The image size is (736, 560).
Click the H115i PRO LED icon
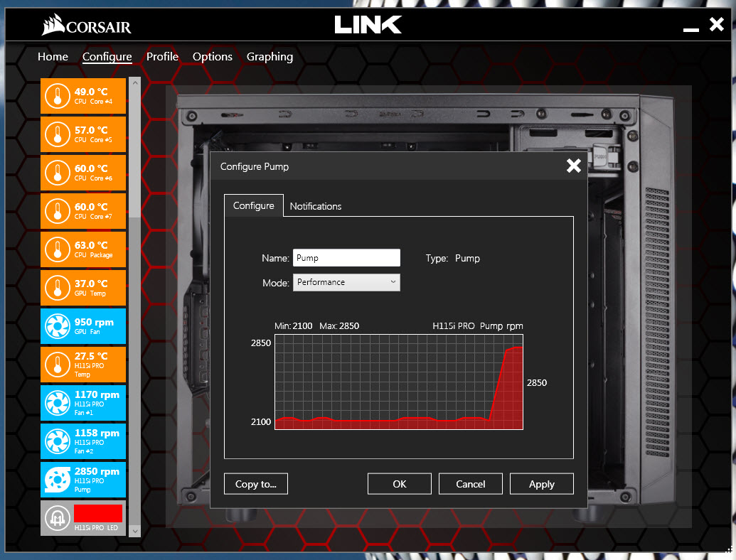pyautogui.click(x=58, y=518)
